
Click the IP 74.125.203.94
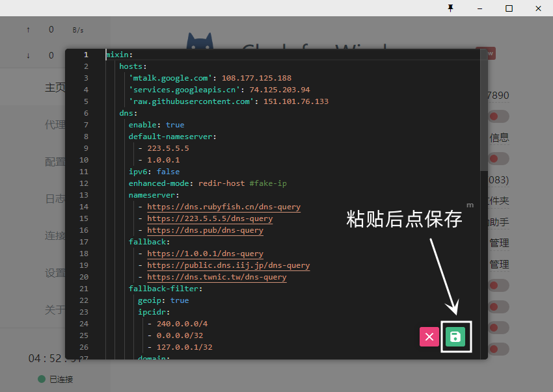(x=280, y=90)
